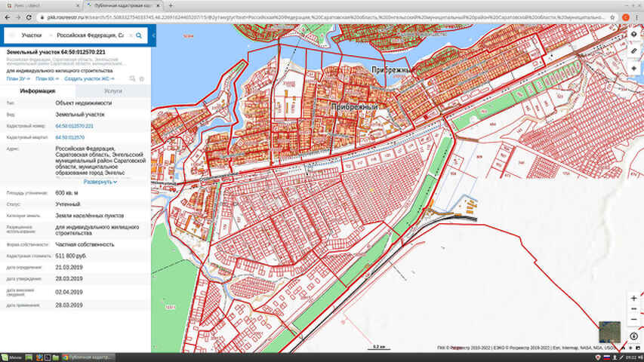Switch basemap via satellite thumbnail
The width and height of the screenshot is (644, 362).
(609, 332)
